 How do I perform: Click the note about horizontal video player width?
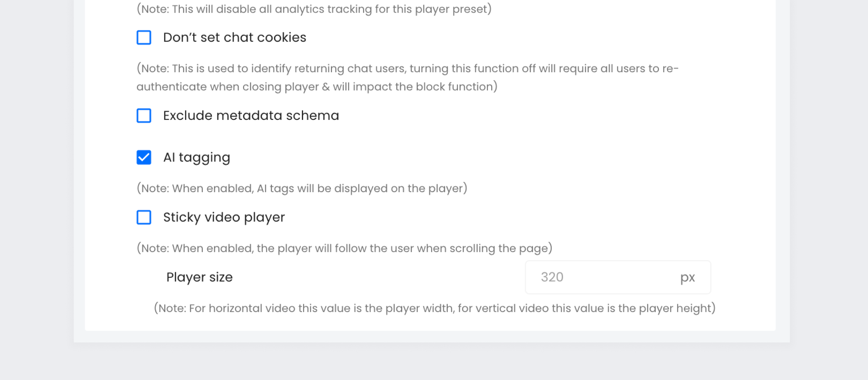[434, 308]
